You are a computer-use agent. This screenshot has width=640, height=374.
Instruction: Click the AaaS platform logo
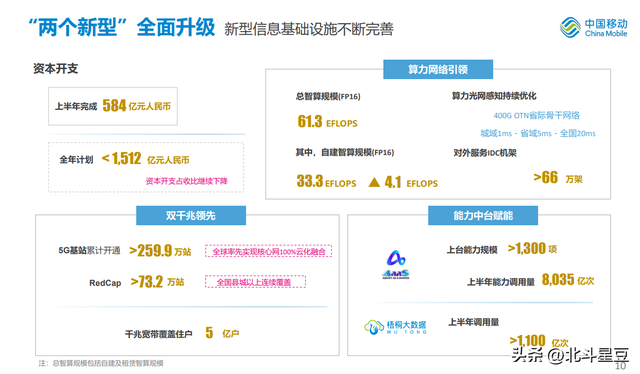click(x=396, y=264)
